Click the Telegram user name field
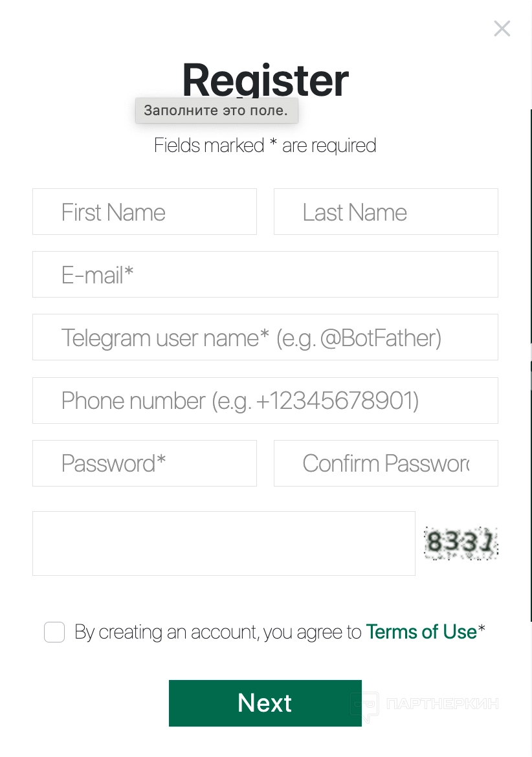Viewport: 532px width, 757px height. [x=265, y=338]
